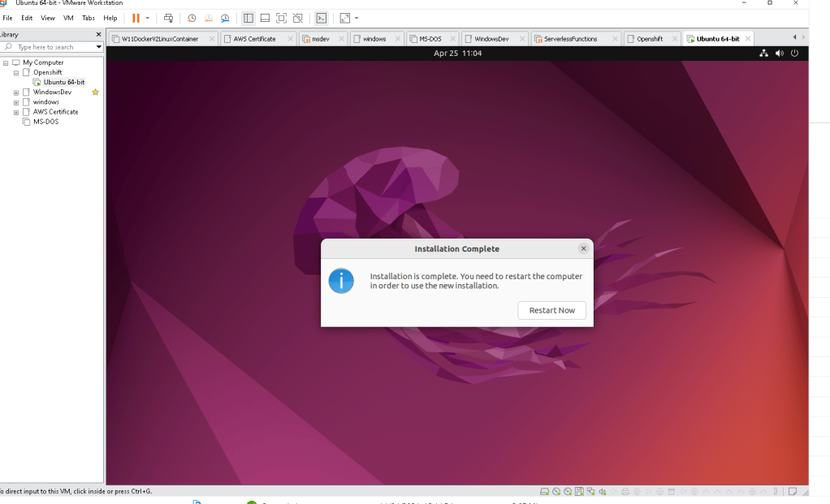Viewport: 830px width, 504px height.
Task: Open the View menu
Action: [x=48, y=18]
